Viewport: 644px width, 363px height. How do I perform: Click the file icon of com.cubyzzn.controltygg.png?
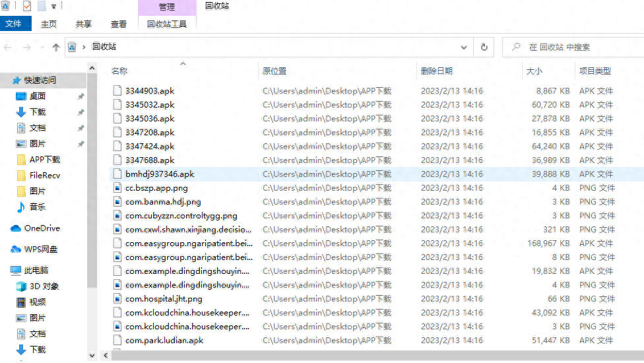click(117, 216)
